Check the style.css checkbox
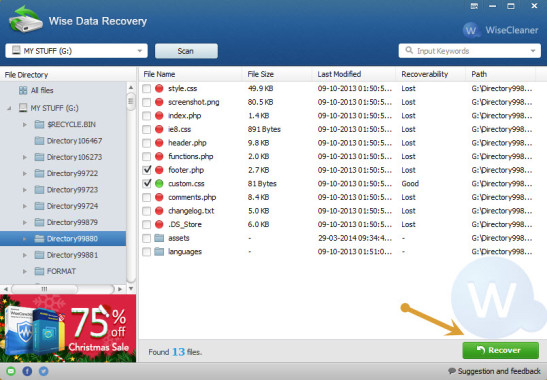 click(147, 89)
